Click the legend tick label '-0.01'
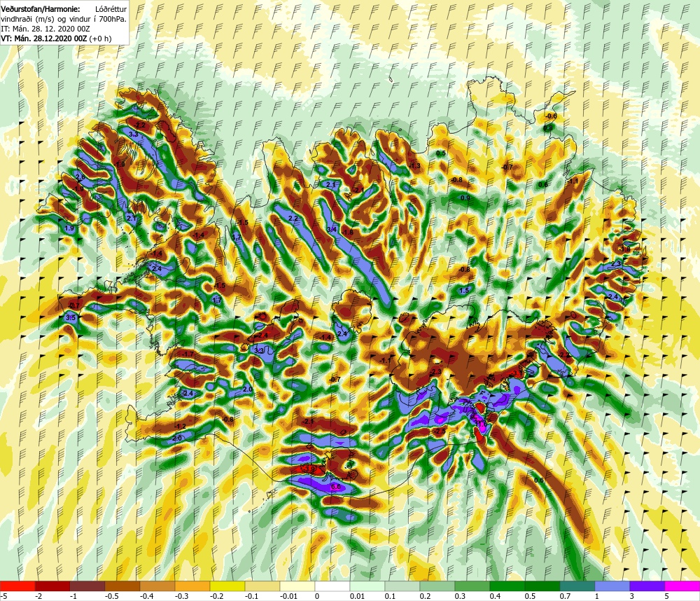 (290, 596)
